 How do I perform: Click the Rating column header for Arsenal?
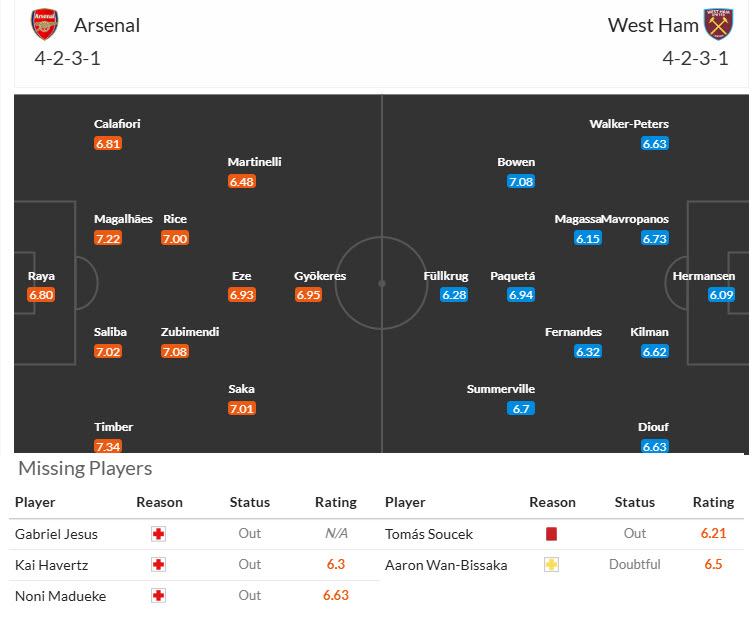pos(335,502)
